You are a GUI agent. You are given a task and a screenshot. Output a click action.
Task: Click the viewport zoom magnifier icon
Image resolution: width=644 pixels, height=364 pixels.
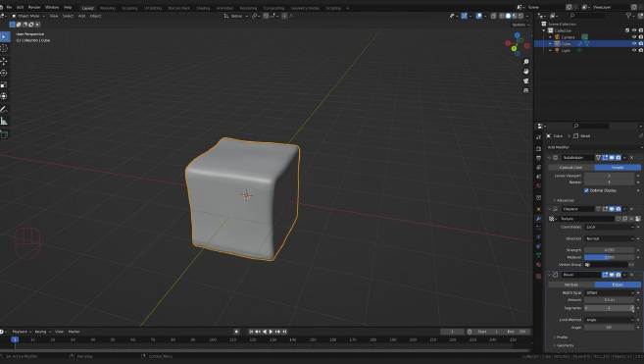526,62
